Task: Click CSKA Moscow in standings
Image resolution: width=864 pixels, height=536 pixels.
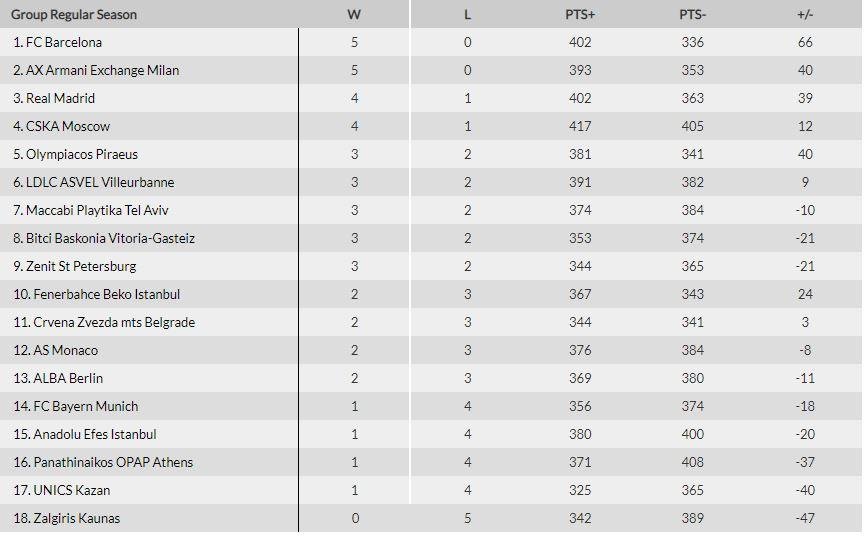Action: pos(68,126)
